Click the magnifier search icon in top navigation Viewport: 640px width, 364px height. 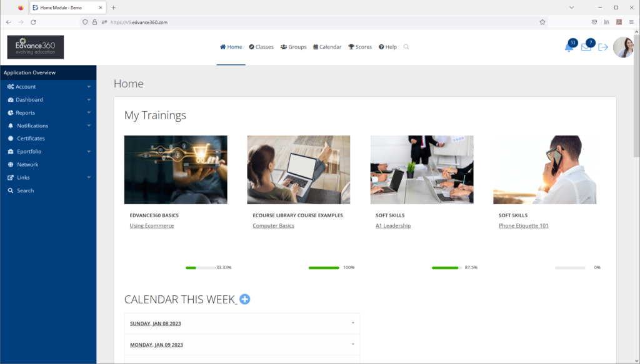tap(406, 47)
